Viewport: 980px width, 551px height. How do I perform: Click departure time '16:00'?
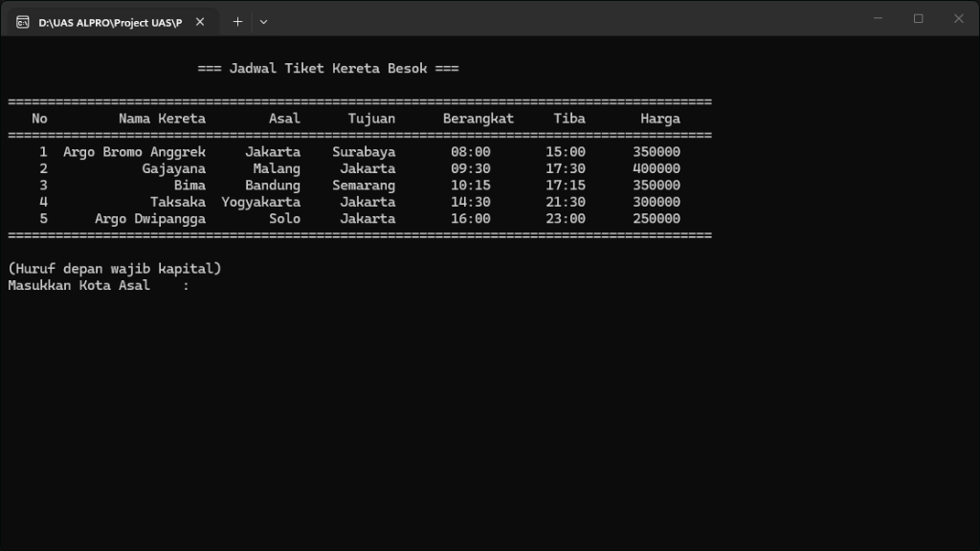[471, 219]
